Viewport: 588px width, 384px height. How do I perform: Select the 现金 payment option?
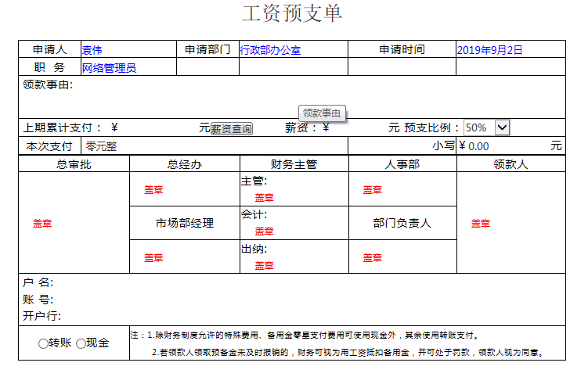pyautogui.click(x=81, y=344)
